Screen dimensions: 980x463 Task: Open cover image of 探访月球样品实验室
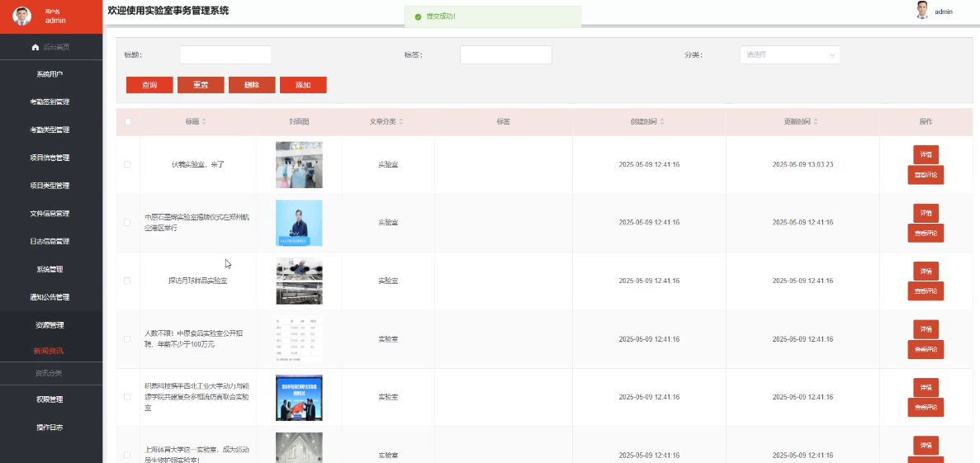click(x=299, y=281)
